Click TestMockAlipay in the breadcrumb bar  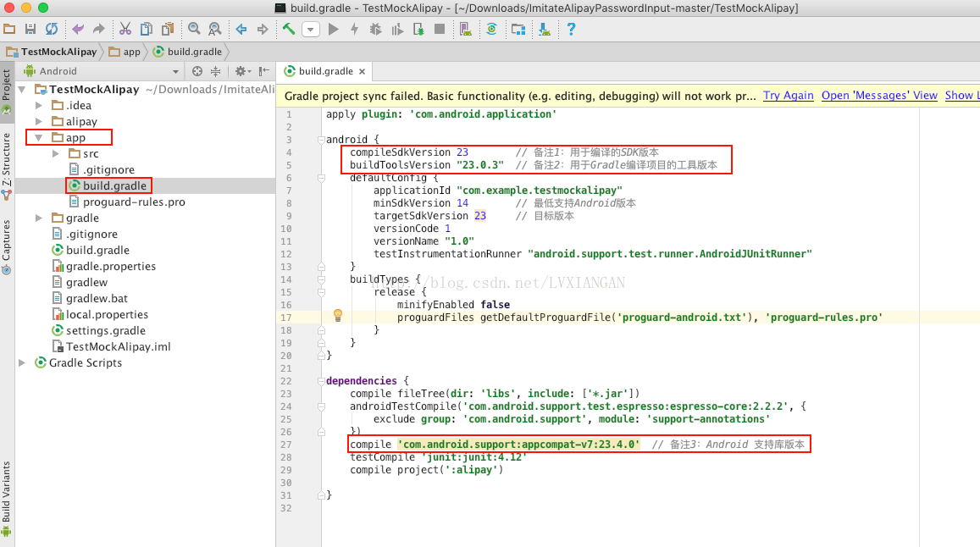click(x=52, y=52)
